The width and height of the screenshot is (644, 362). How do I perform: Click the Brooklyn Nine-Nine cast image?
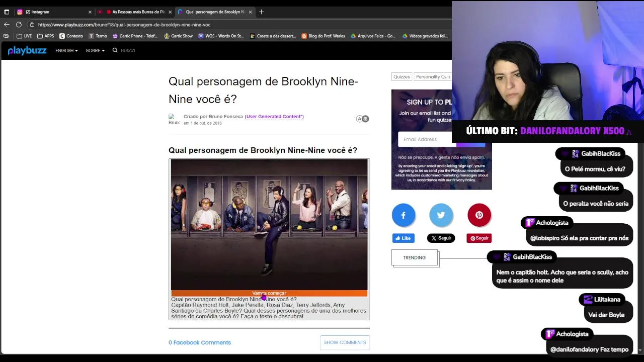pos(269,225)
